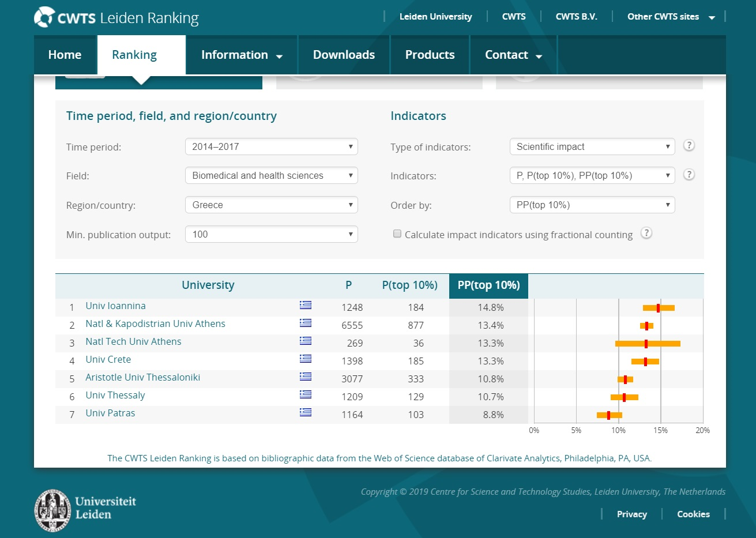Image resolution: width=756 pixels, height=538 pixels.
Task: Click the Greek flag in Univ Patras row
Action: [306, 412]
